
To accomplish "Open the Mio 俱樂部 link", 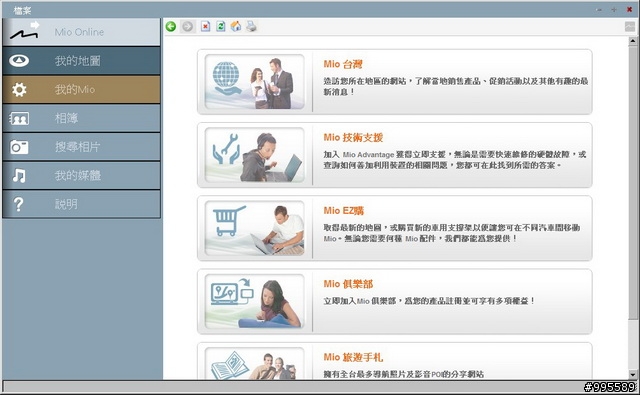I will pyautogui.click(x=348, y=284).
